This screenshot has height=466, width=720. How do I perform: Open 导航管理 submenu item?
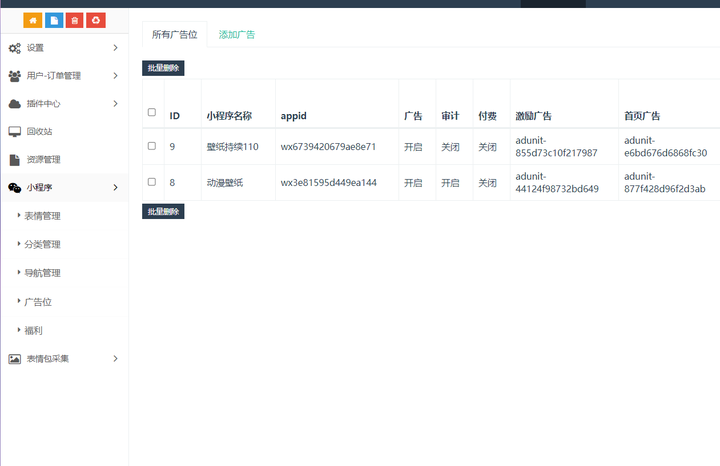tap(42, 273)
